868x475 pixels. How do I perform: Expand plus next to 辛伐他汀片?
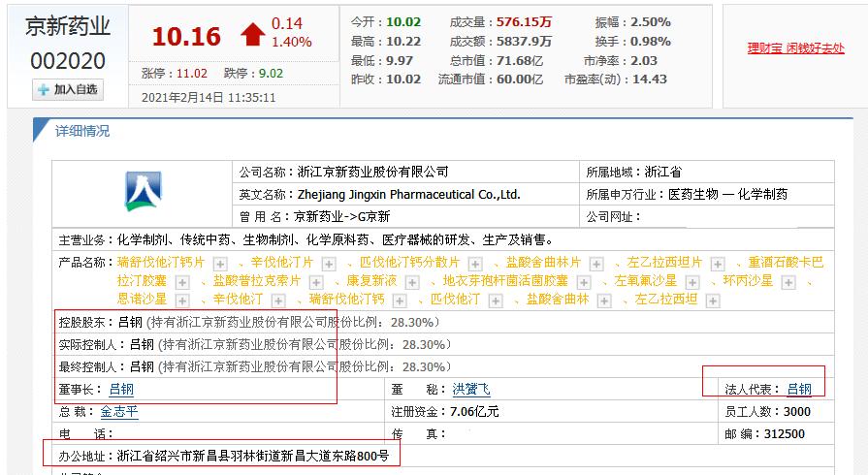pyautogui.click(x=329, y=264)
